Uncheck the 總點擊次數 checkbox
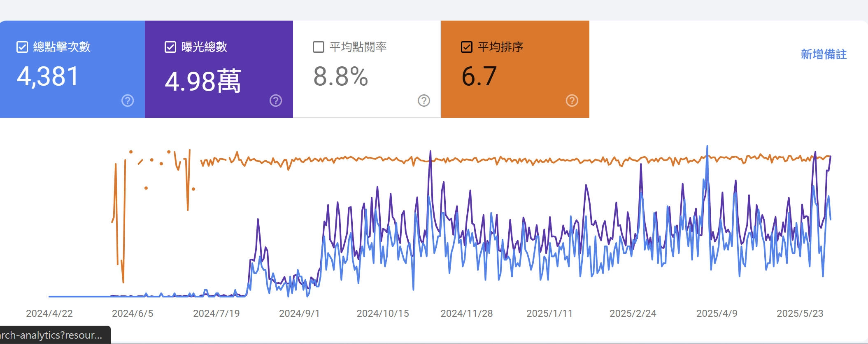868x344 pixels. pos(22,47)
